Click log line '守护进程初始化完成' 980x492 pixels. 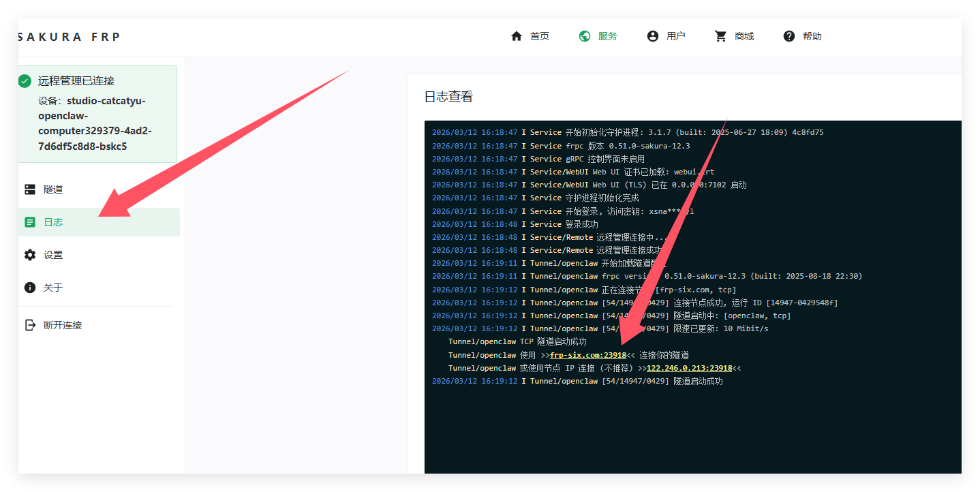(x=536, y=198)
